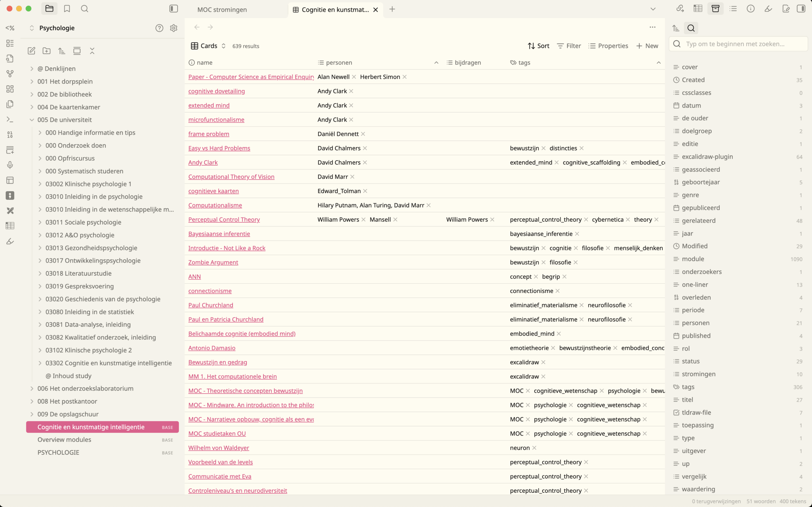Add a new tab plus button
The width and height of the screenshot is (812, 507).
tap(392, 9)
